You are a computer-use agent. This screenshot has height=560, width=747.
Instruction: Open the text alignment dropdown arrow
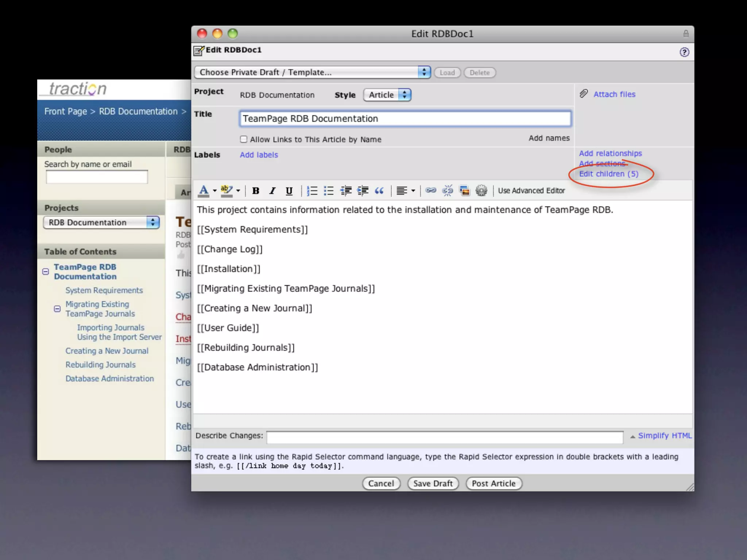point(413,191)
